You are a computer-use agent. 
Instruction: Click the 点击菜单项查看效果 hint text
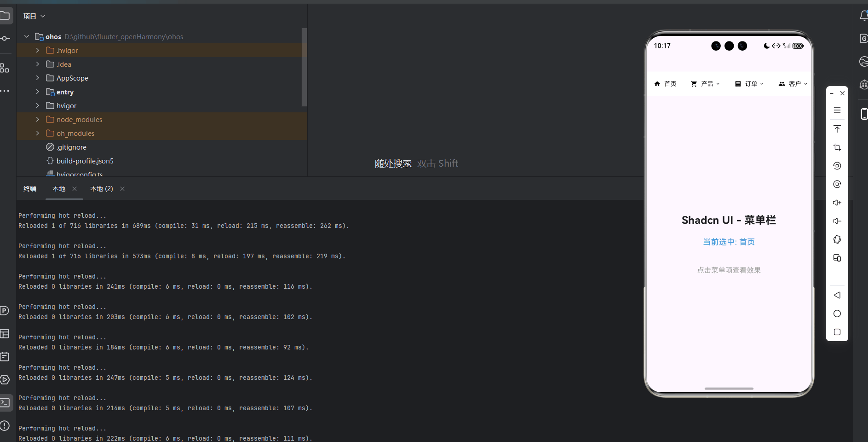729,270
